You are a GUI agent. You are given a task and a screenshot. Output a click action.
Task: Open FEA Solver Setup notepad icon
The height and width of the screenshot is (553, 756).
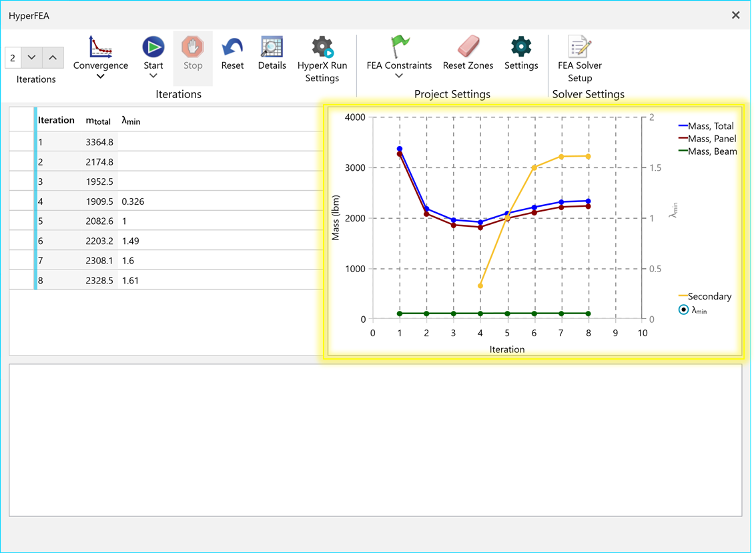click(x=580, y=47)
